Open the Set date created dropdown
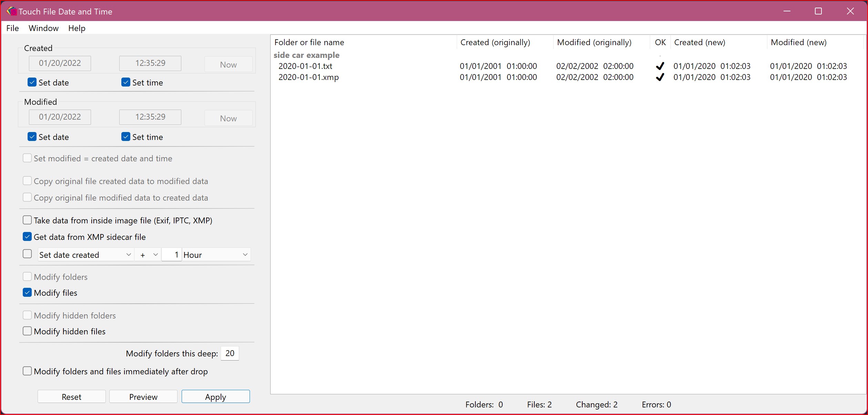 point(85,255)
